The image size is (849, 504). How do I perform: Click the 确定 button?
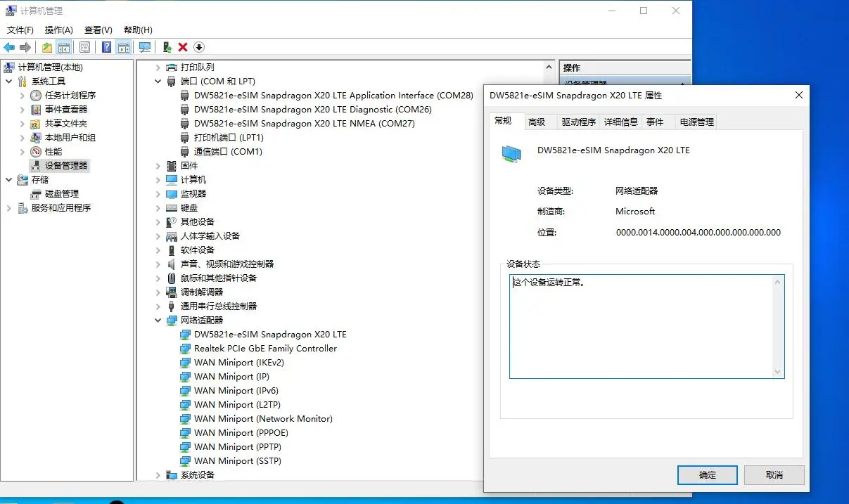(x=707, y=474)
